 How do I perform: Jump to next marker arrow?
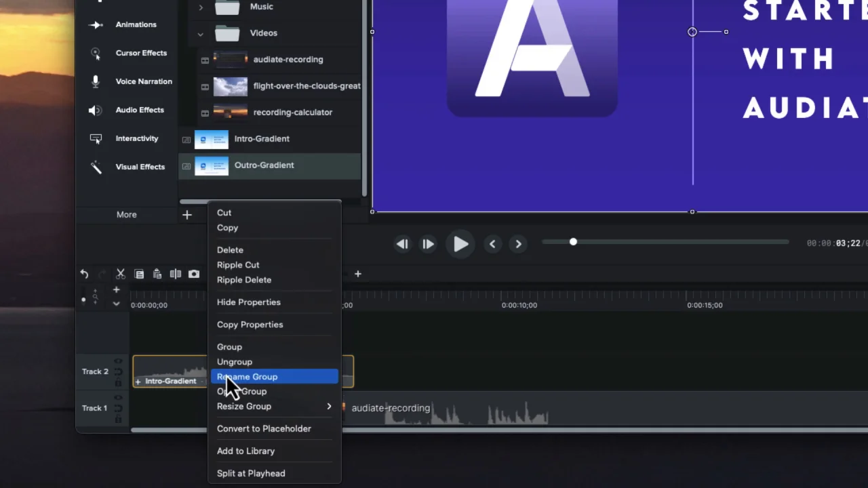coord(518,244)
